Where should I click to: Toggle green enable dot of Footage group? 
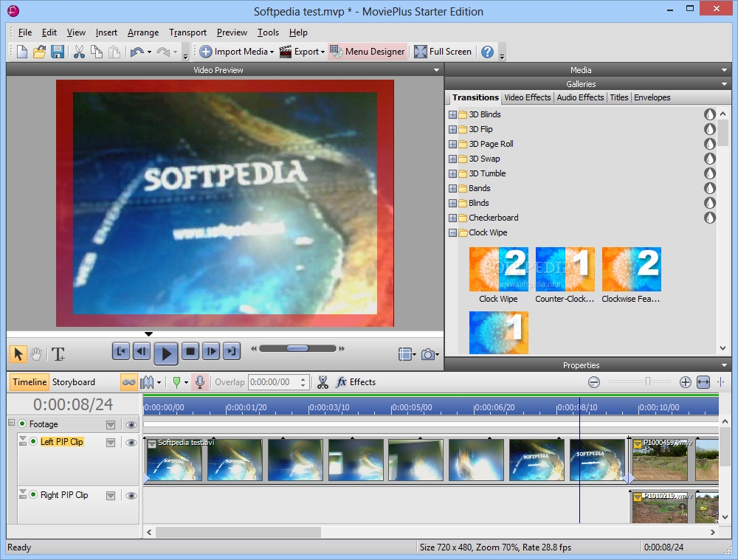22,424
